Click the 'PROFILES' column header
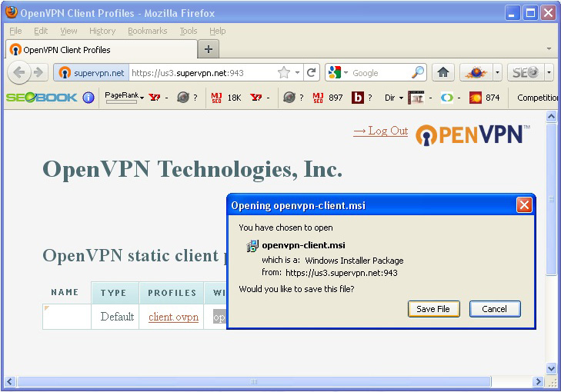 172,293
